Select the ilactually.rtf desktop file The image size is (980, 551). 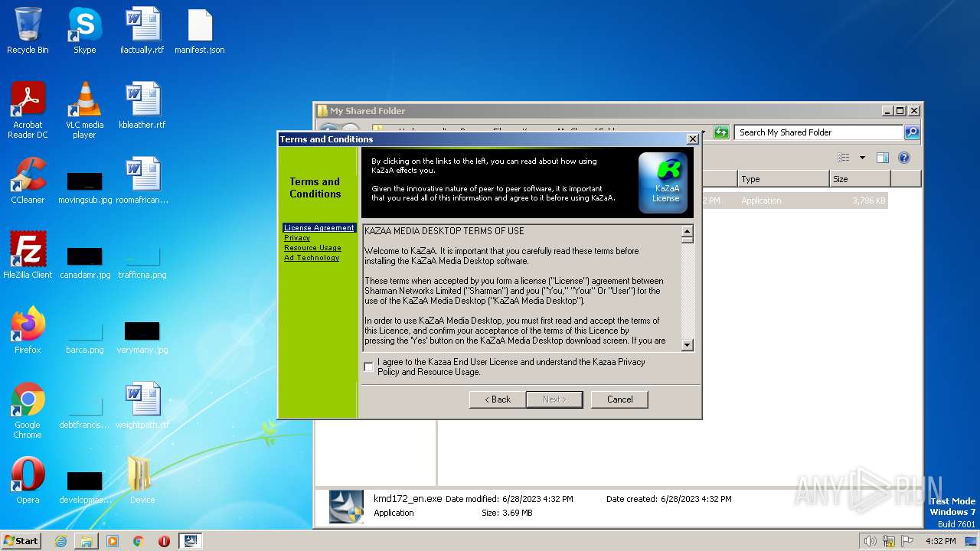point(142,31)
